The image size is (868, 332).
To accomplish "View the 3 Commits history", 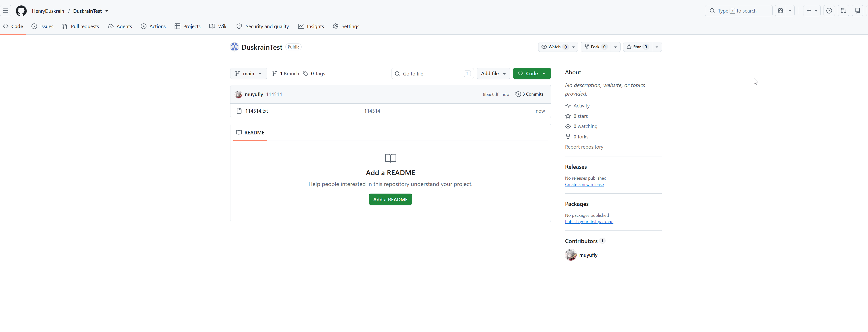I will (x=529, y=94).
